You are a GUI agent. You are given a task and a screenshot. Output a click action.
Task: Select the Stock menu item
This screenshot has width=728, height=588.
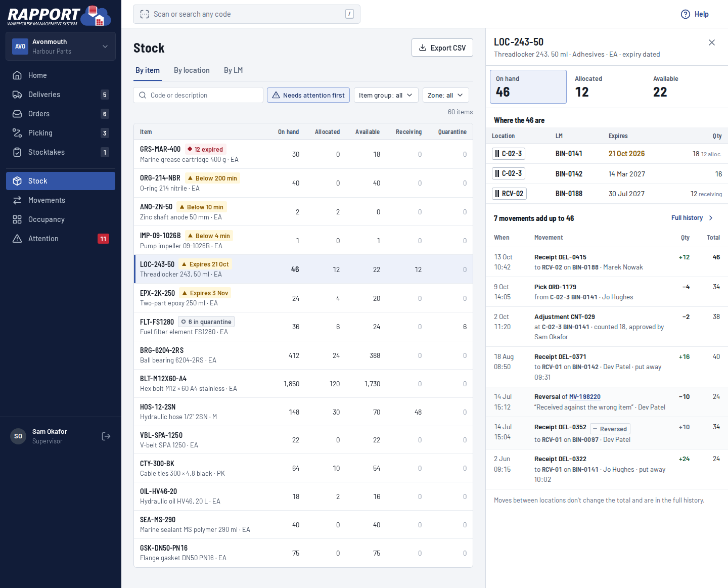pyautogui.click(x=61, y=181)
